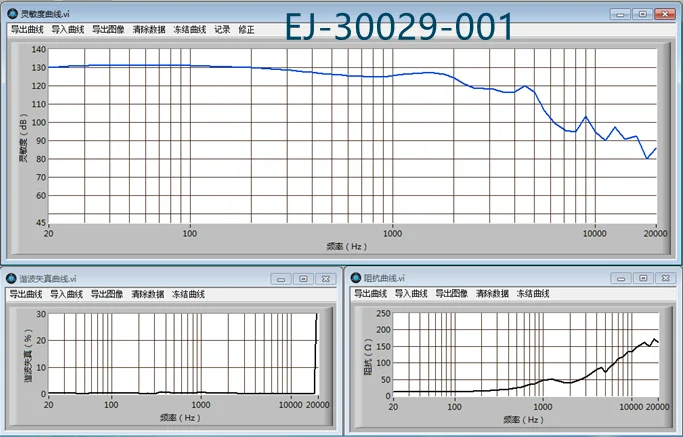Click the 阻抗 (Ω) y-axis label
The width and height of the screenshot is (683, 437).
(368, 357)
